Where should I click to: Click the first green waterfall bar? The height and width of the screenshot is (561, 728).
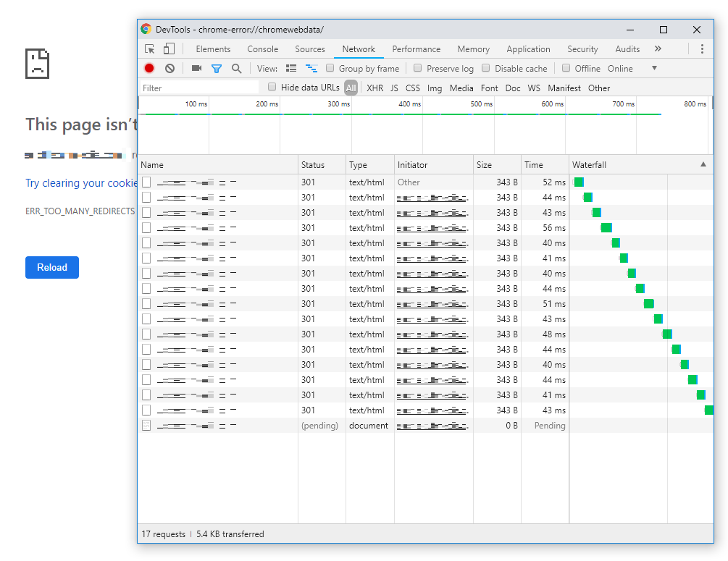[579, 182]
